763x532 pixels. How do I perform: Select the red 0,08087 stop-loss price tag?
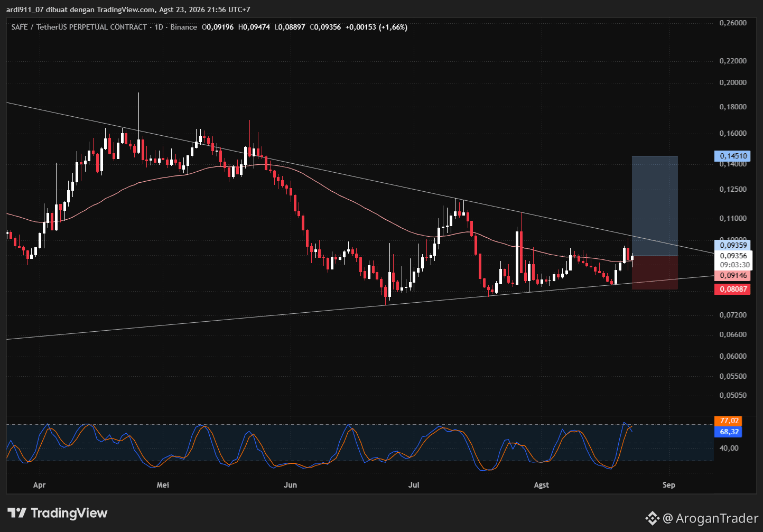(732, 289)
